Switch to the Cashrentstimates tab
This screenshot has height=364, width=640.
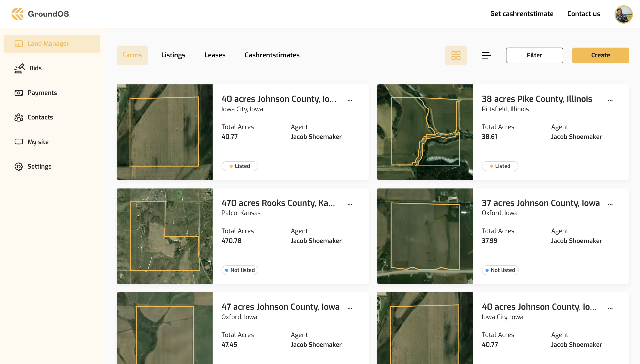tap(272, 55)
